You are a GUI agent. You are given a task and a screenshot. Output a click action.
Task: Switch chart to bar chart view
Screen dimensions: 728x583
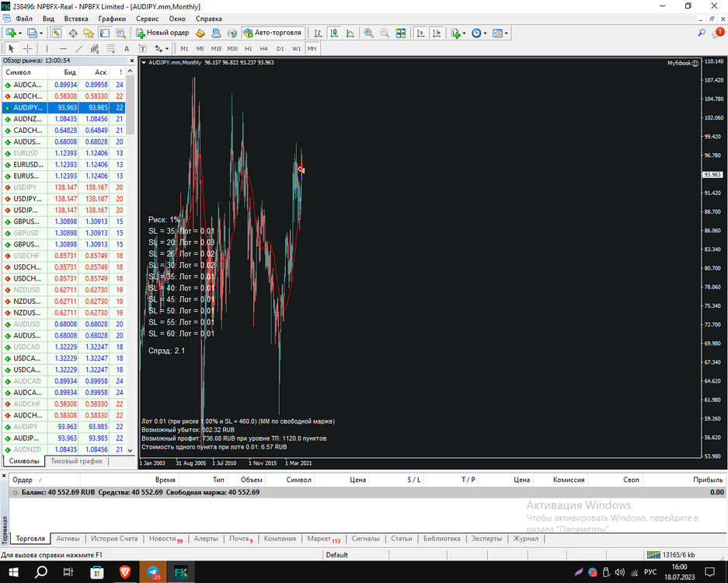point(318,33)
